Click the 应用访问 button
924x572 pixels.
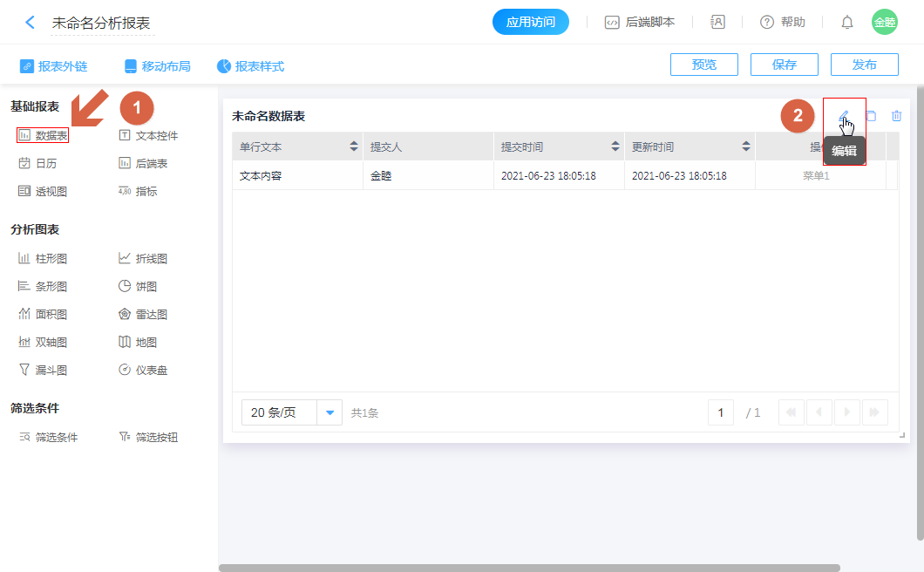click(x=531, y=23)
